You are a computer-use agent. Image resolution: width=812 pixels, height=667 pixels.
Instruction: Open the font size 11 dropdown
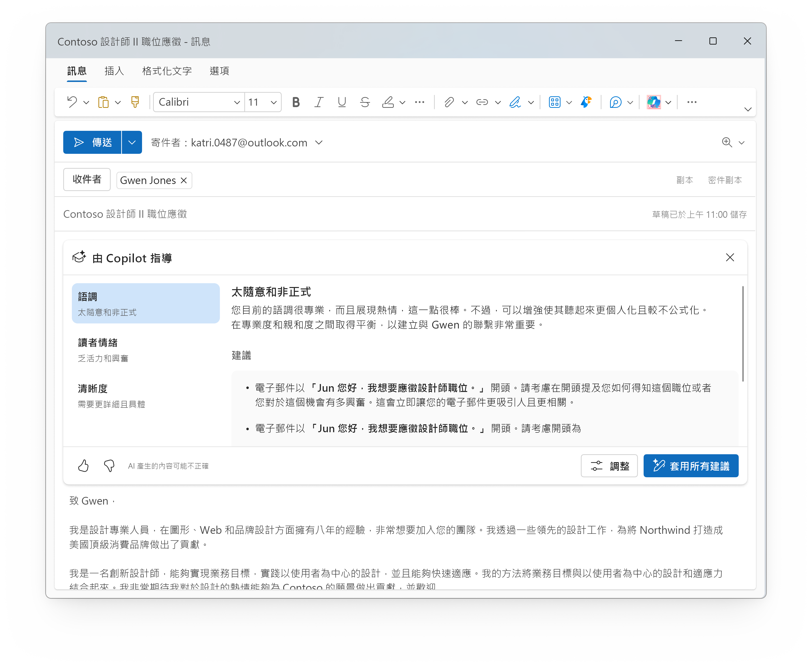click(274, 103)
